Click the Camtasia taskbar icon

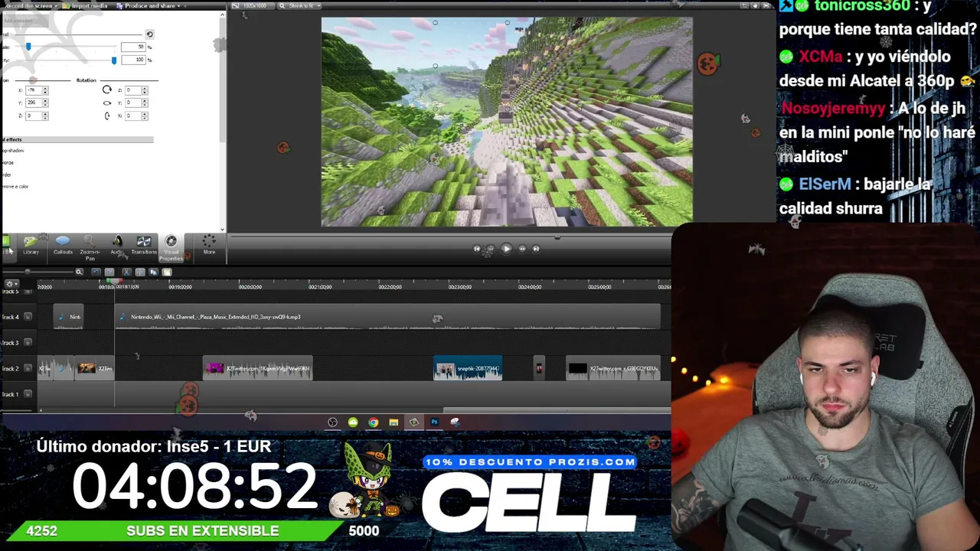[x=413, y=422]
